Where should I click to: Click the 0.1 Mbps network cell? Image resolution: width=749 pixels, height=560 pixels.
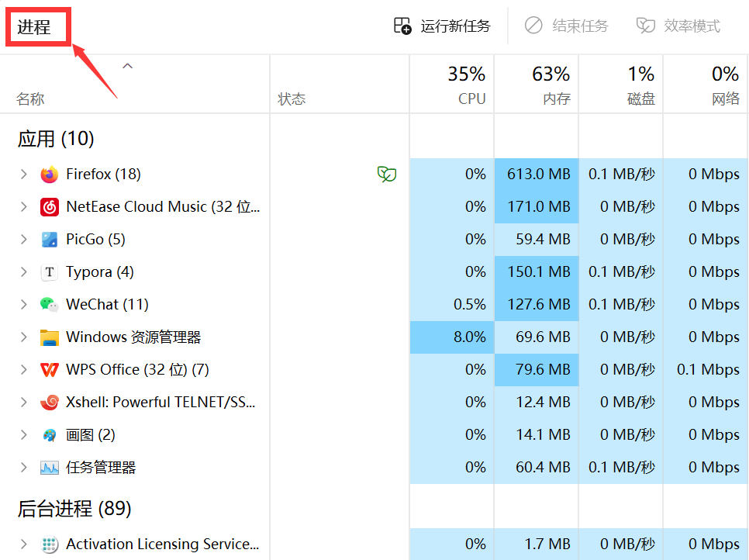(706, 369)
